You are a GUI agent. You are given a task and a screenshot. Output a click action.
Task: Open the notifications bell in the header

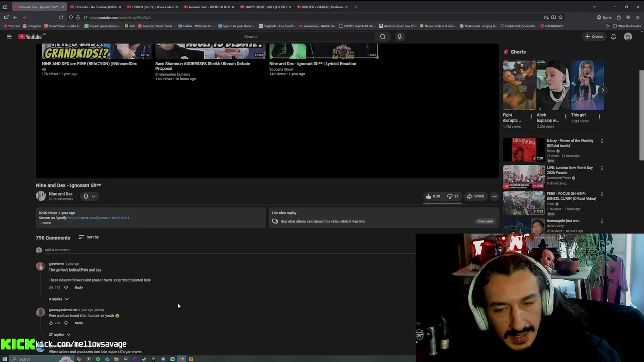(x=613, y=36)
